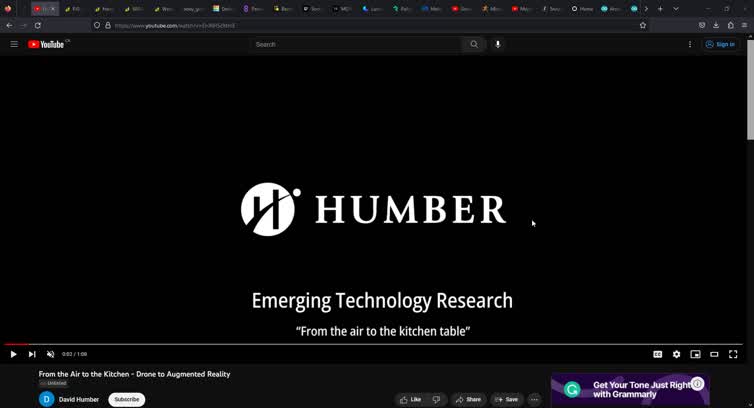Open YouTube three-dot settings menu
Image resolution: width=754 pixels, height=408 pixels.
tap(690, 44)
